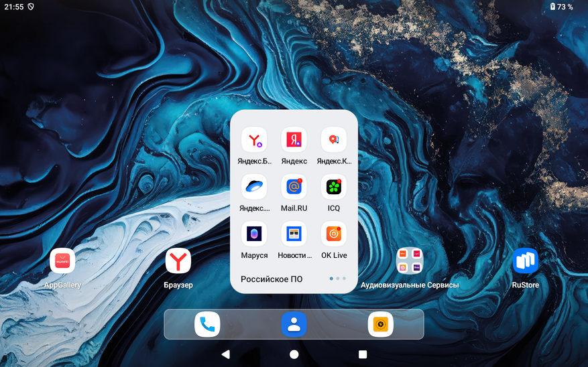This screenshot has height=367, width=588.
Task: Open the Маруся assistant app
Action: coord(254,234)
